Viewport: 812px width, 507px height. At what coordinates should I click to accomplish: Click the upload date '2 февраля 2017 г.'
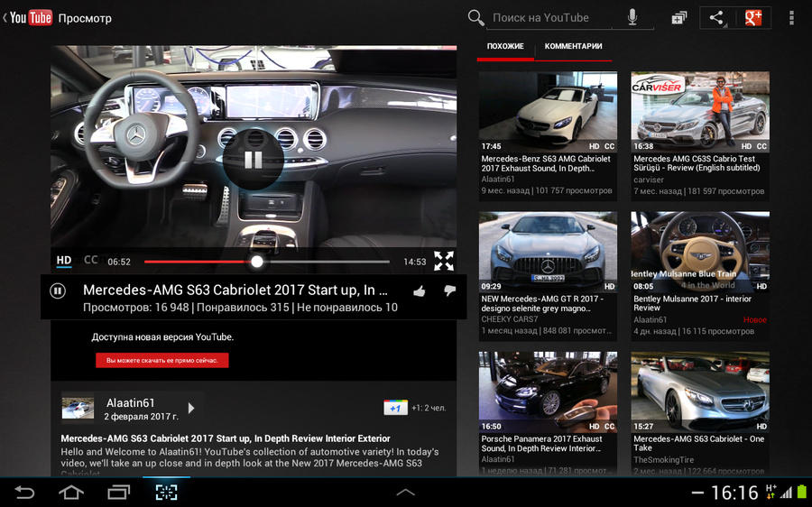tap(141, 417)
